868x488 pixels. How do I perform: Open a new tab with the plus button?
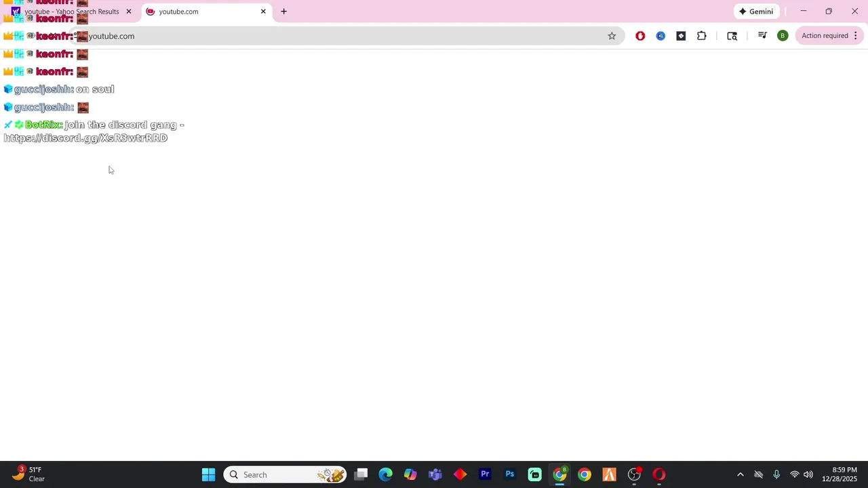283,12
